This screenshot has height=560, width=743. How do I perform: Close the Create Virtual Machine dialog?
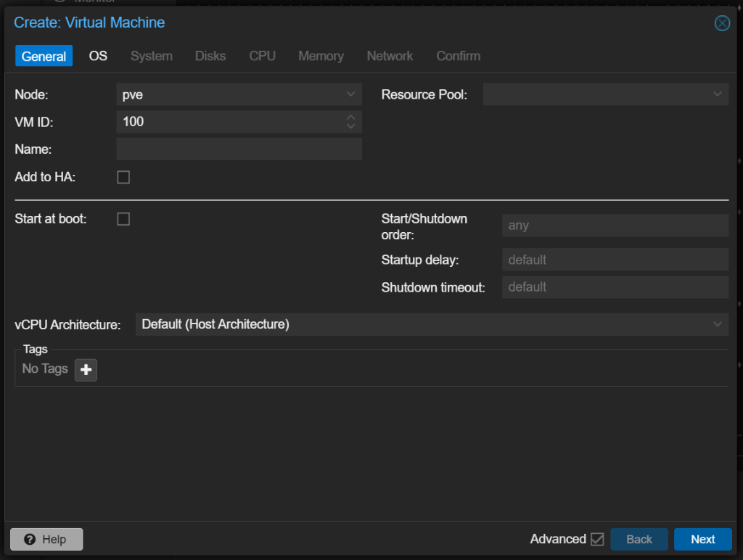[x=722, y=23]
